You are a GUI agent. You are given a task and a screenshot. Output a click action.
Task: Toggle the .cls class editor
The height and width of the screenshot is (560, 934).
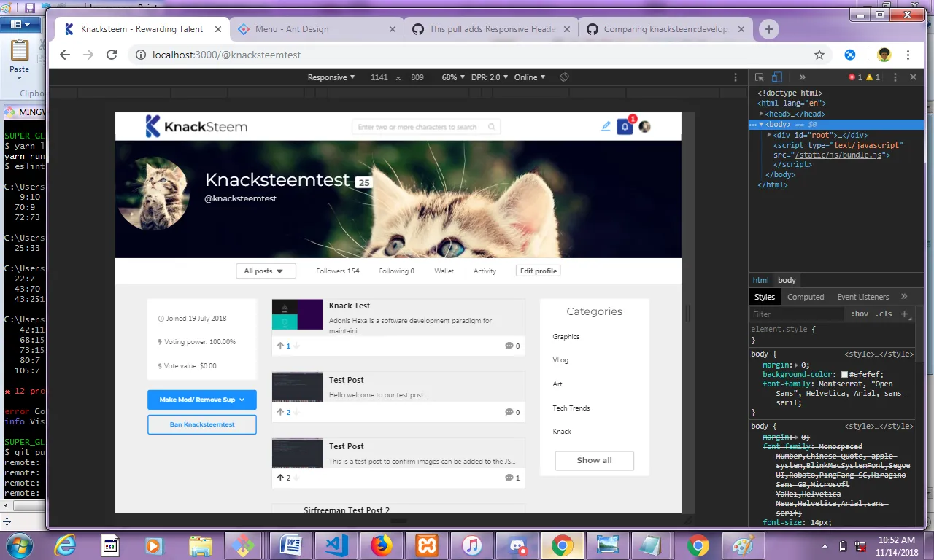(x=884, y=314)
